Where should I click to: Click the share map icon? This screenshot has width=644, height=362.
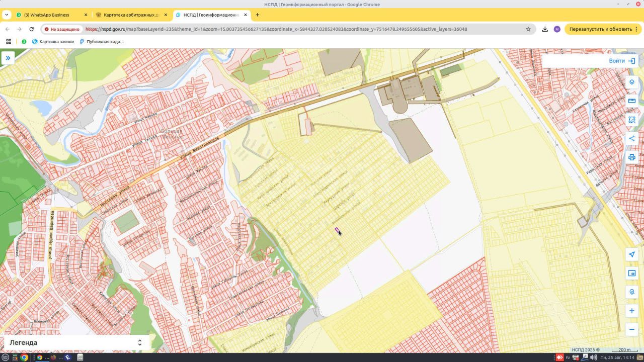[632, 138]
